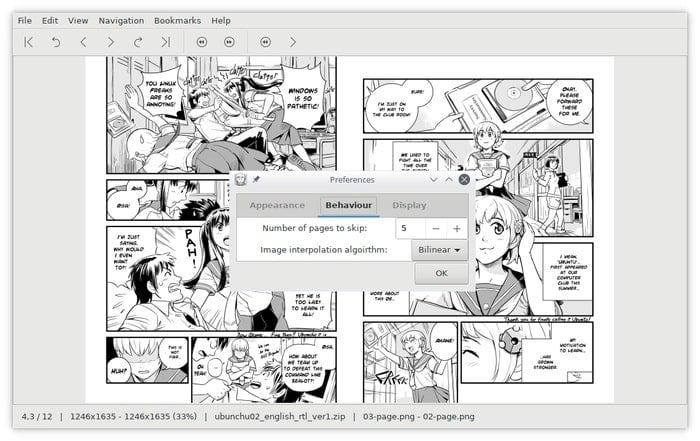Image resolution: width=700 pixels, height=441 pixels.
Task: Switch to the Display tab
Action: [x=409, y=205]
